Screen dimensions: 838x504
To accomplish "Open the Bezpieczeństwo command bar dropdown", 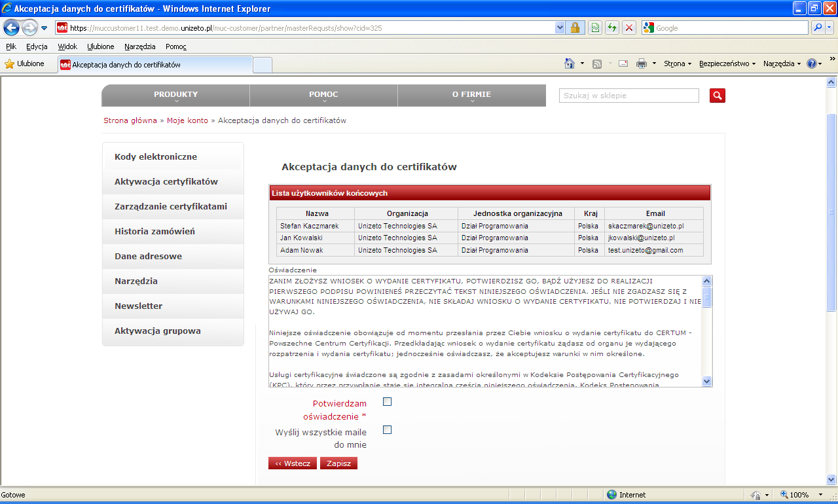I will pos(727,63).
